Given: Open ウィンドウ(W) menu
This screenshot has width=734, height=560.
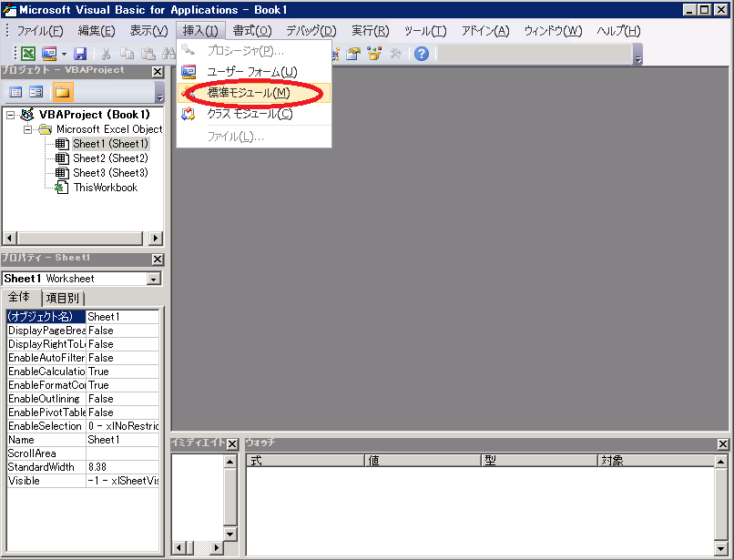Looking at the screenshot, I should pyautogui.click(x=554, y=31).
